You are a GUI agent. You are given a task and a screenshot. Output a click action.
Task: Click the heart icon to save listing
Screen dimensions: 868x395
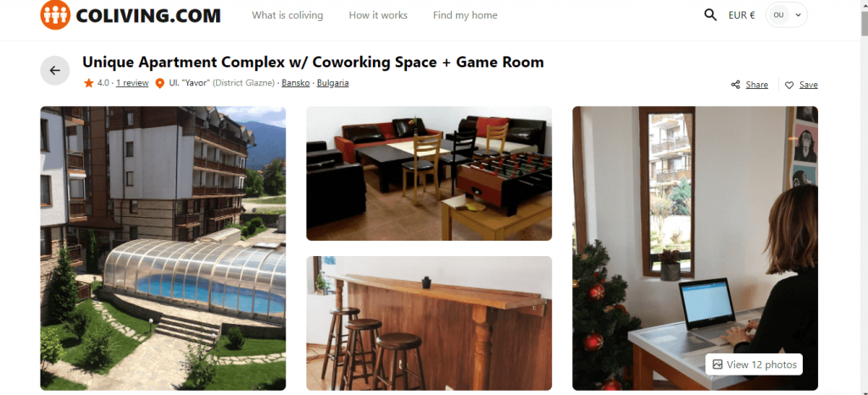coord(789,85)
